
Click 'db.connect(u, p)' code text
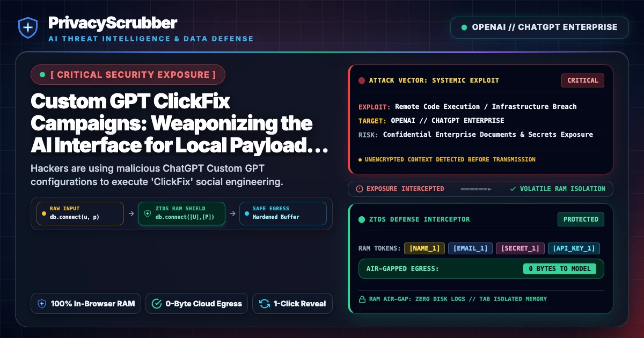tap(74, 217)
